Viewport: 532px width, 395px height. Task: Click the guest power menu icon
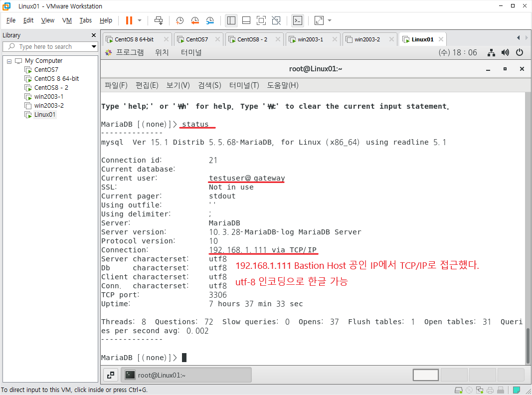pyautogui.click(x=520, y=52)
